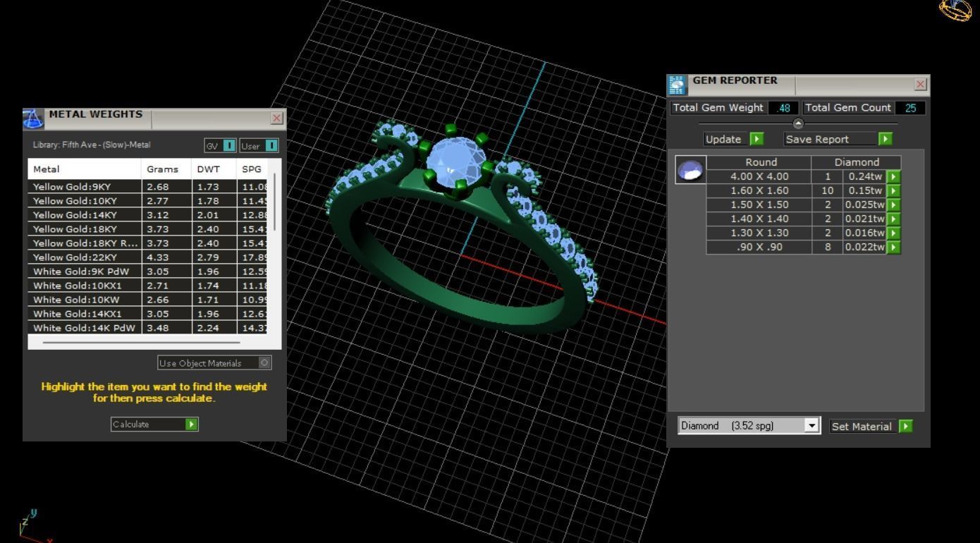980x543 pixels.
Task: Click the 4.00 X 4.00 gem size cell
Action: pyautogui.click(x=759, y=177)
